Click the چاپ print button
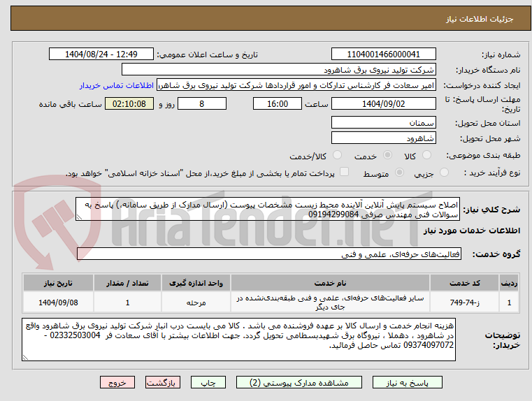 (x=208, y=382)
